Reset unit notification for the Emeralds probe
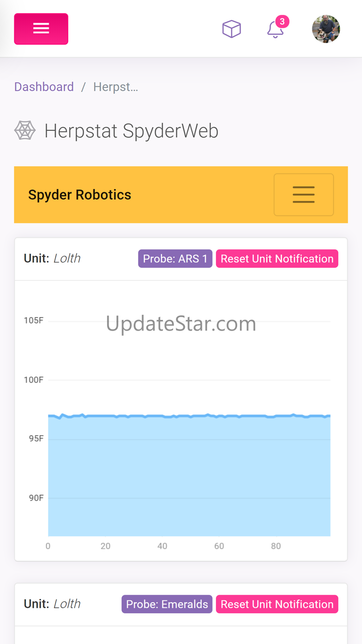Viewport: 362px width, 644px height. tap(277, 604)
